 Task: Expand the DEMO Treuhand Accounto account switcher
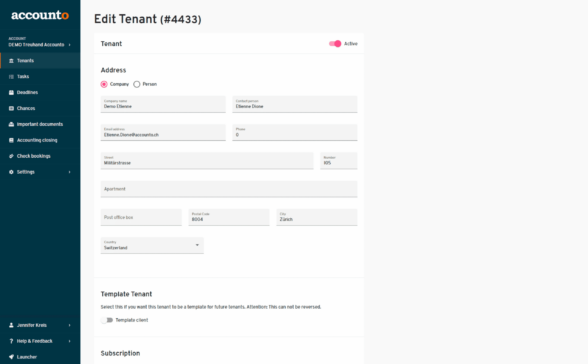[40, 42]
